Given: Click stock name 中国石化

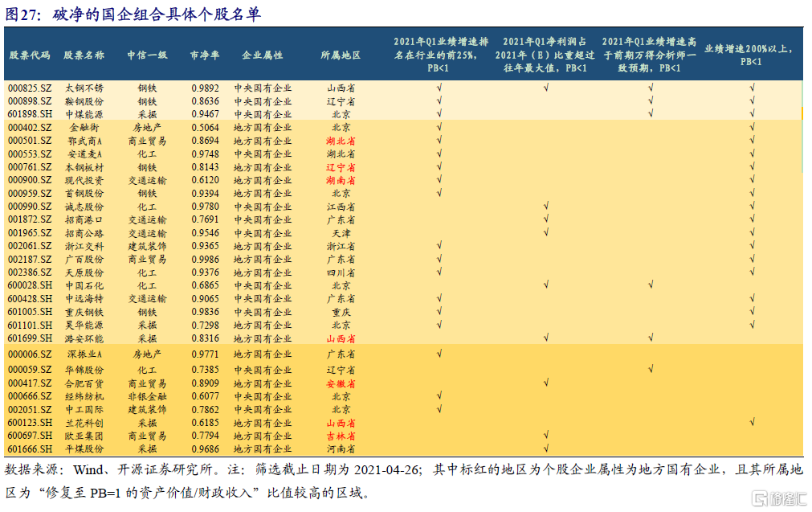Looking at the screenshot, I should tap(84, 285).
